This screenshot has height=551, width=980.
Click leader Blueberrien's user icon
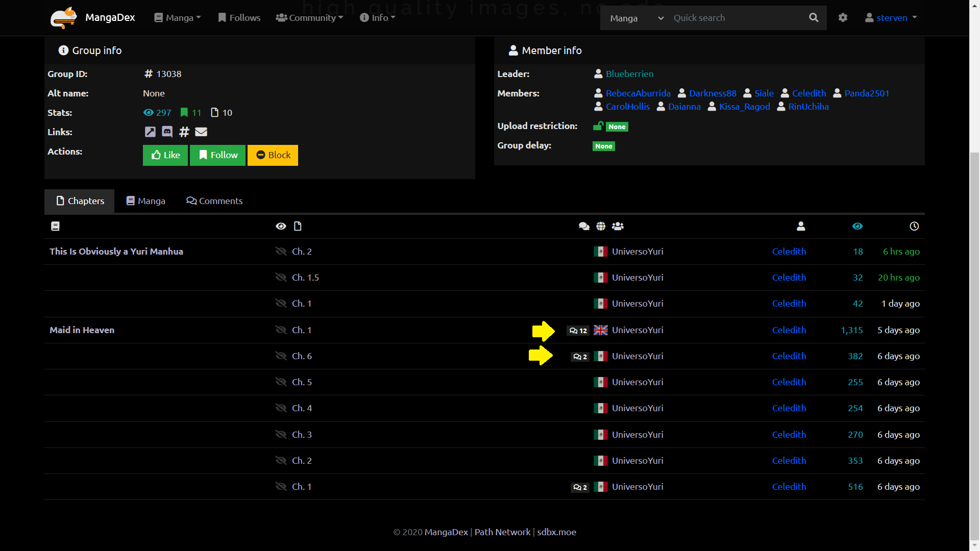[598, 74]
